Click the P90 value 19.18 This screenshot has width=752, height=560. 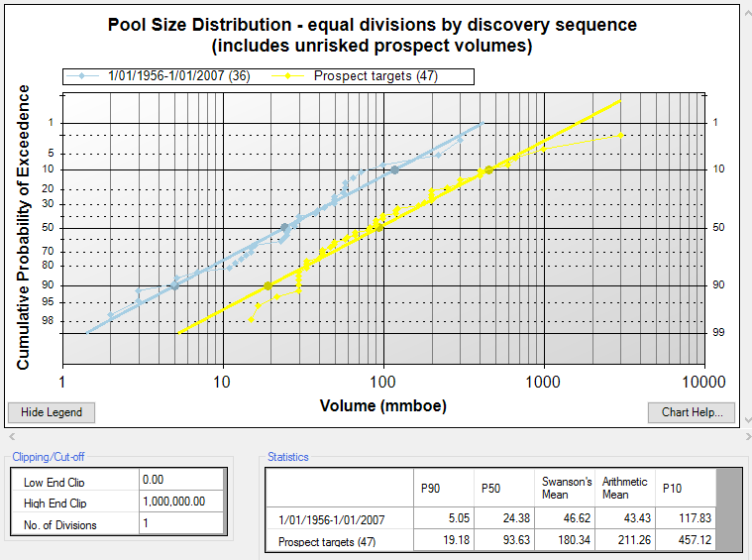[x=444, y=540]
